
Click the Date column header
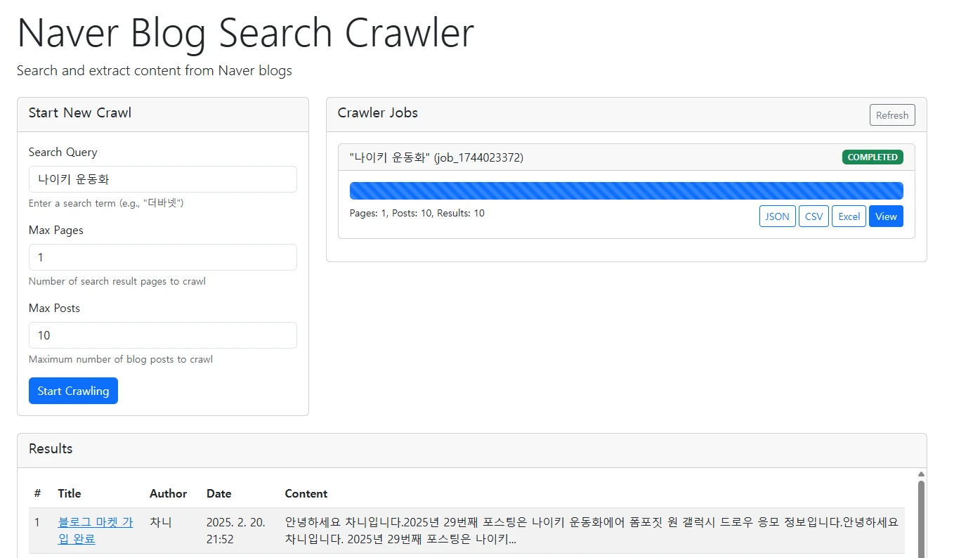218,493
